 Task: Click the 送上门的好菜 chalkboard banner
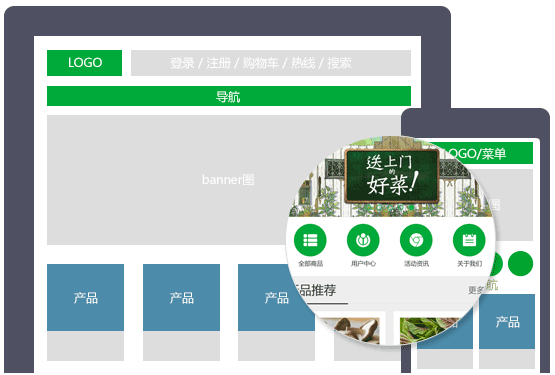point(392,176)
